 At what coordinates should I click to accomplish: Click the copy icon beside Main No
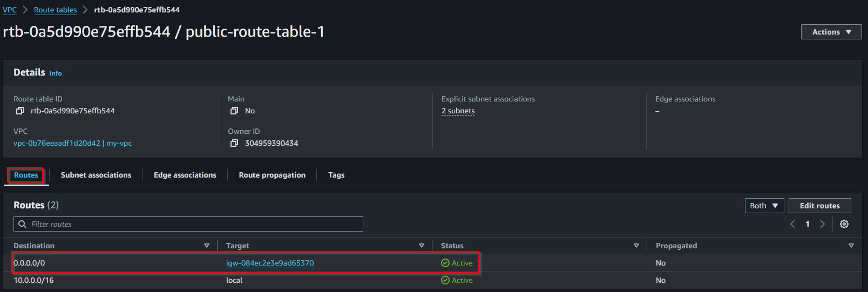coord(234,111)
